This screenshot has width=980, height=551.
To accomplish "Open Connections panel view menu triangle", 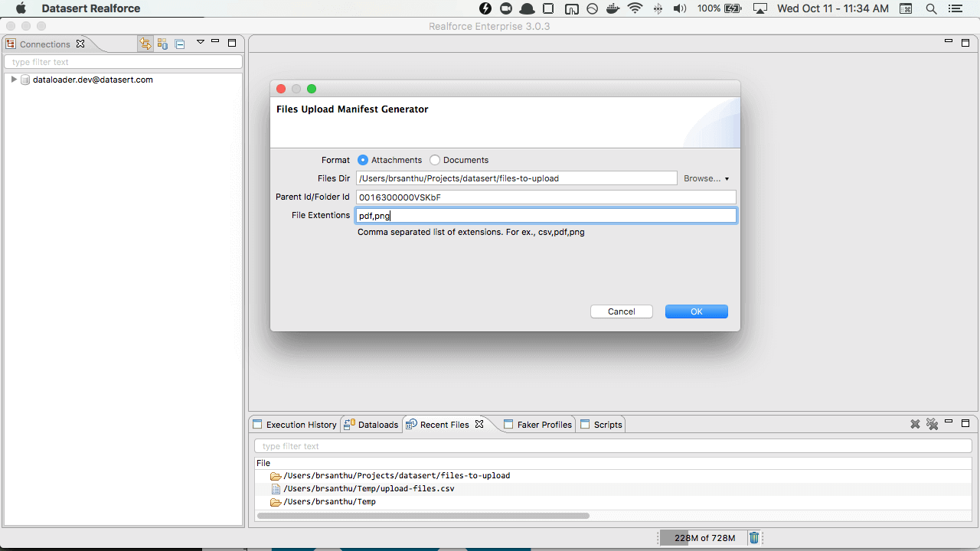I will point(201,42).
